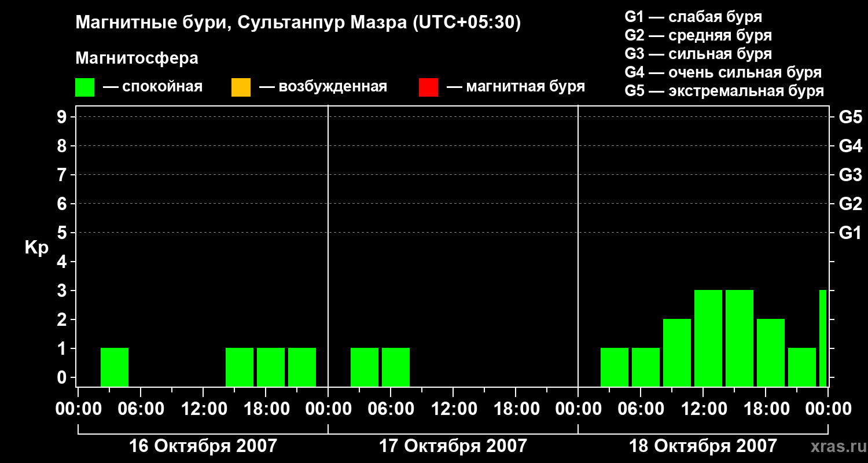Click the 'Магнитосфера' legend heading
The image size is (868, 463).
click(137, 58)
